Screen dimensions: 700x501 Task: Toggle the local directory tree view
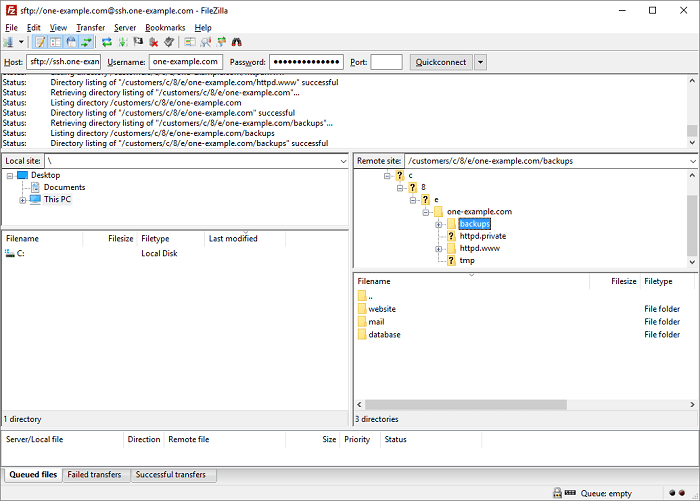click(55, 42)
